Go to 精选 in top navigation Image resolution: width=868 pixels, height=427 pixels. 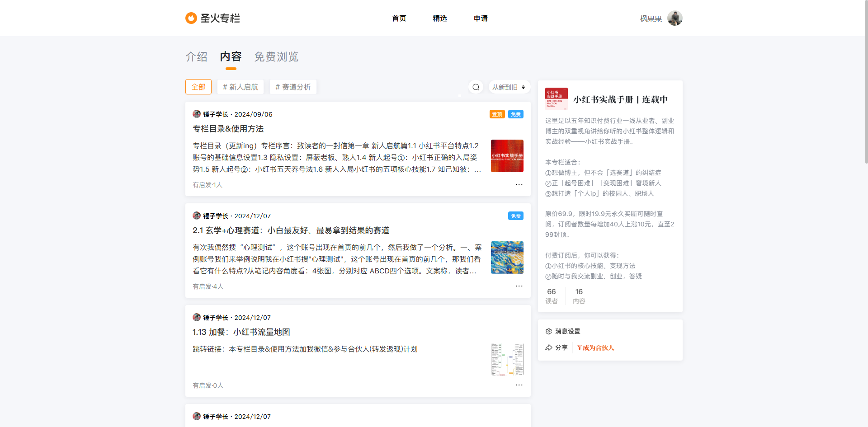click(439, 19)
